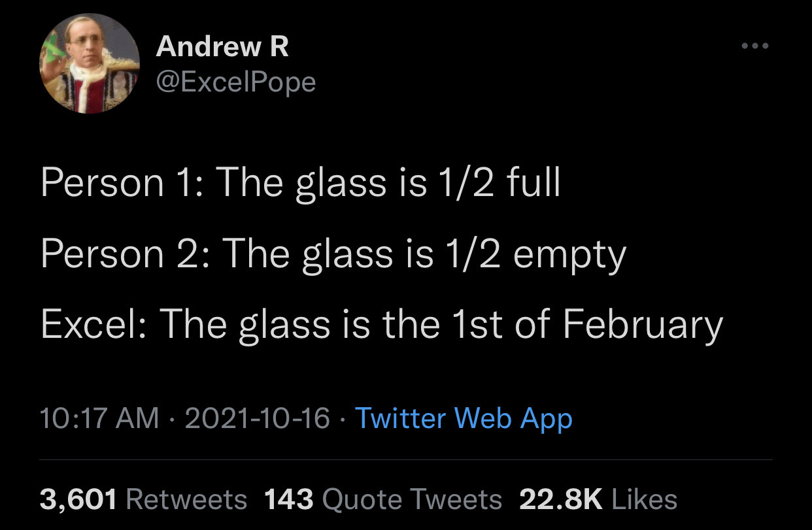Click the Twitter Web App source link
This screenshot has width=812, height=530.
[x=464, y=418]
